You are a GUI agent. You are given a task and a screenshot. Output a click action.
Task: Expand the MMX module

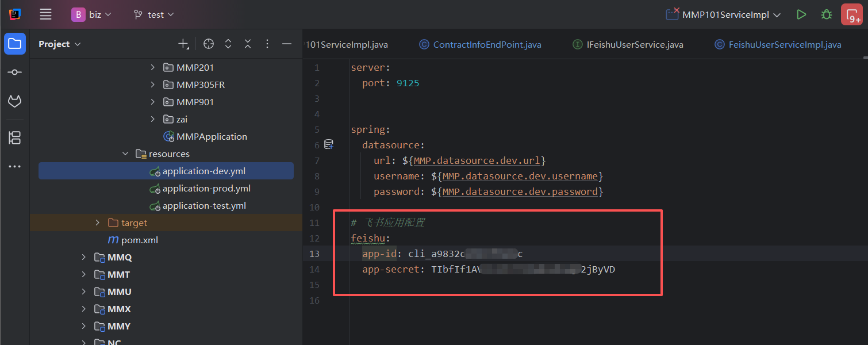84,309
